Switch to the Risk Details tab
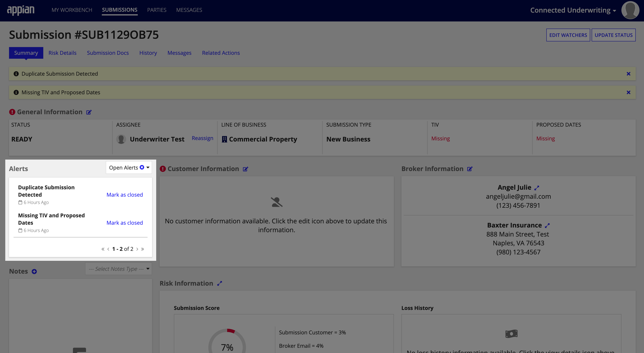 click(62, 53)
